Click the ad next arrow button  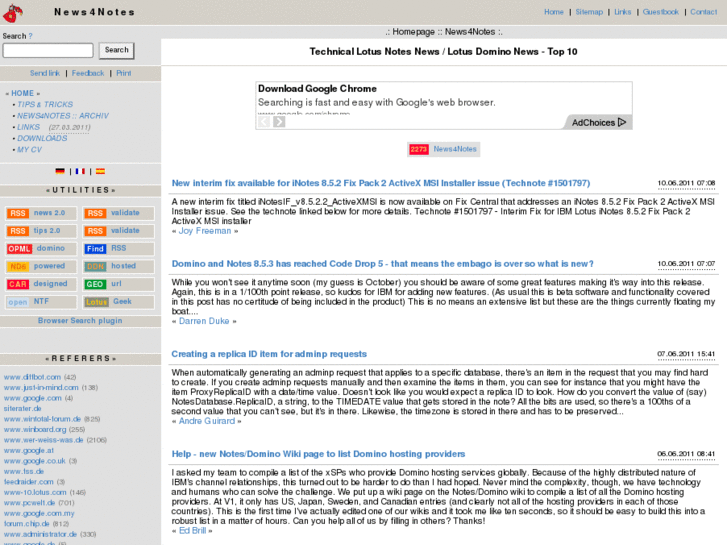[x=279, y=122]
